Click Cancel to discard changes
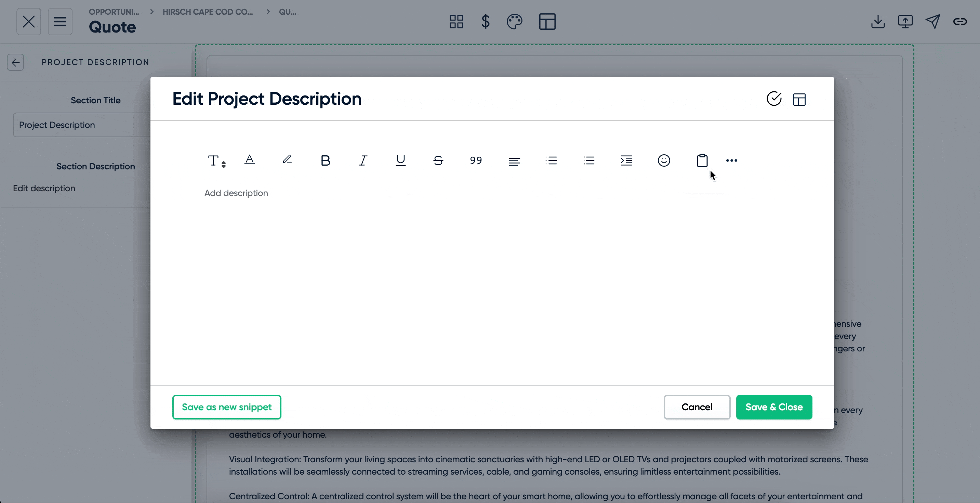The image size is (980, 503). (697, 407)
